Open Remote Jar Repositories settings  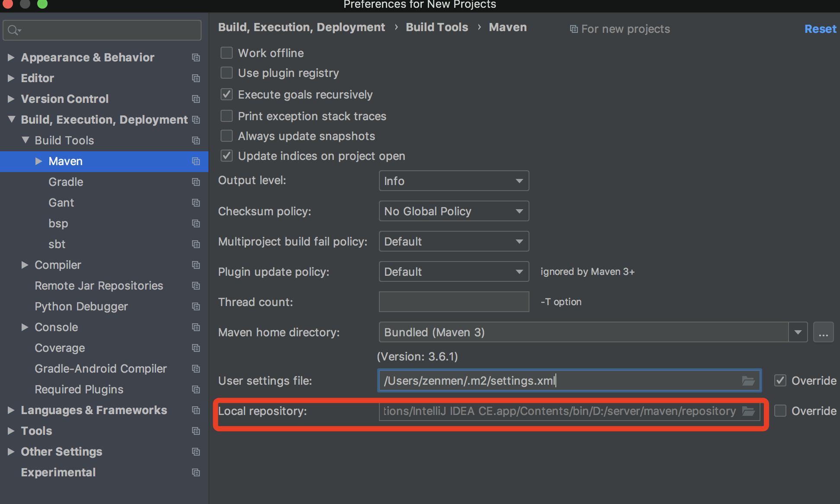tap(99, 286)
